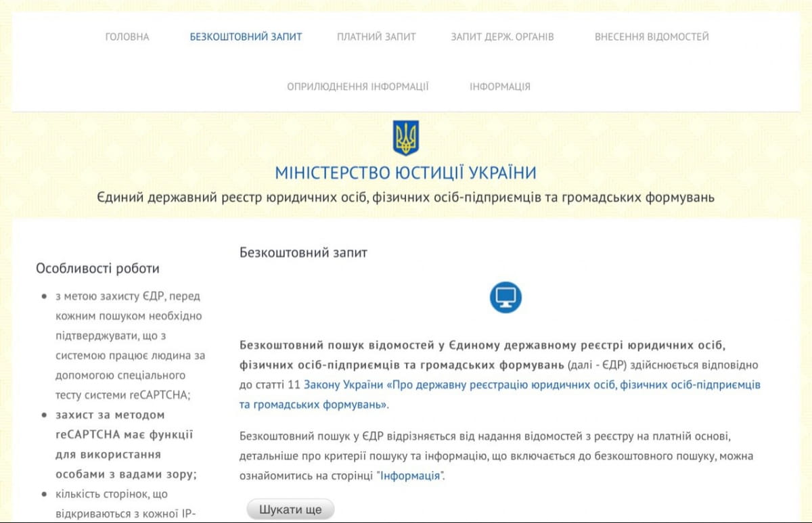
Task: Click the bullet starting "кількість сторінок, що"
Action: tap(126, 503)
